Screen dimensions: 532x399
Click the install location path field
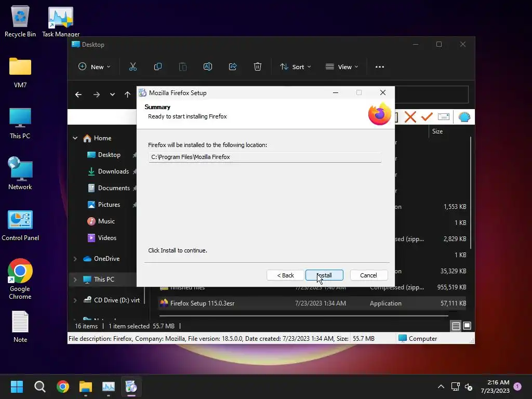click(x=264, y=157)
